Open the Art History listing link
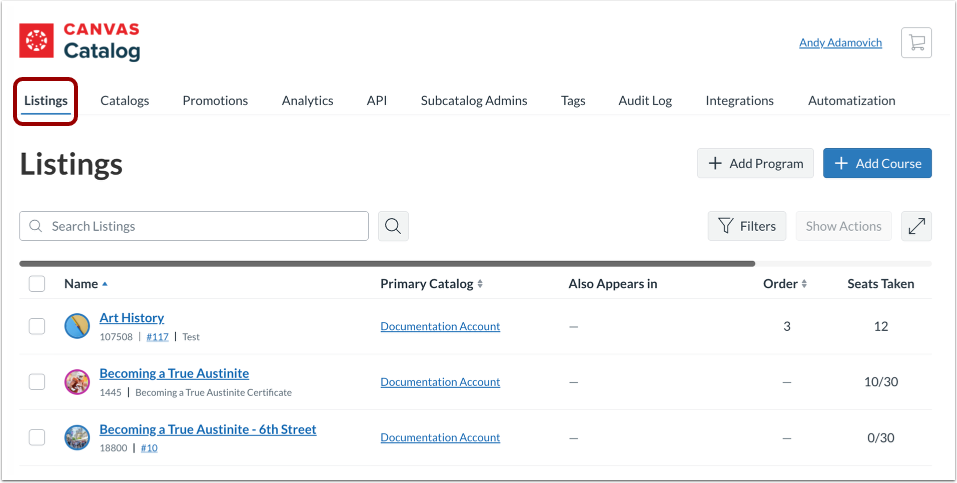The image size is (957, 483). click(x=132, y=318)
